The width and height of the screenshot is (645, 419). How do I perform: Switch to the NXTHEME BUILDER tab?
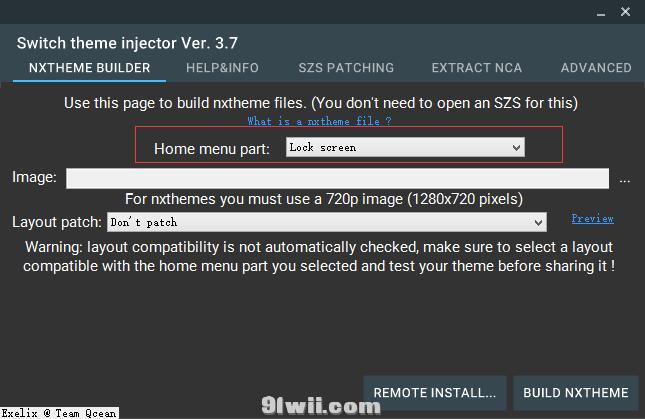pyautogui.click(x=90, y=68)
